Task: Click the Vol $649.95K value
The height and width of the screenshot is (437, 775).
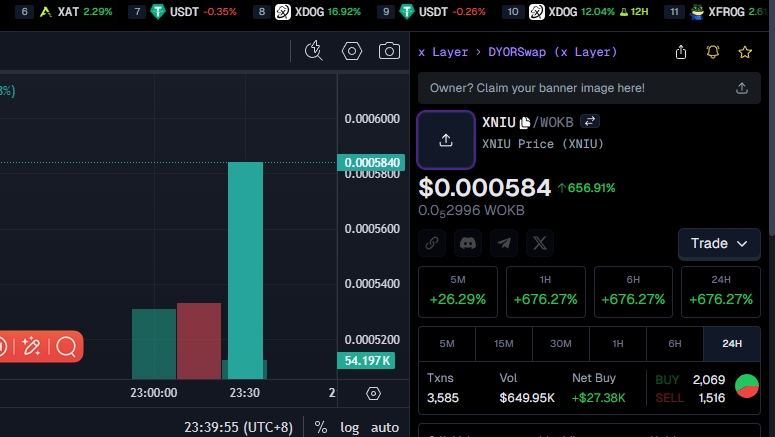Action: coord(527,398)
